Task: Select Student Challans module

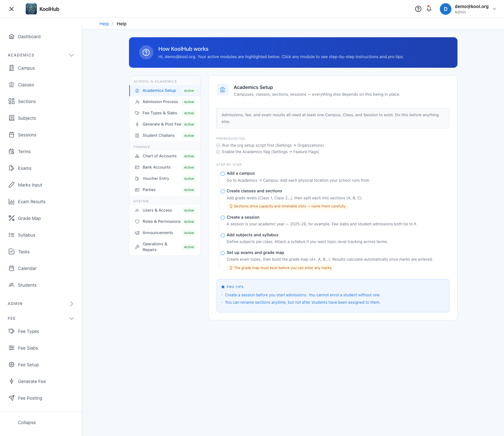Action: [x=165, y=135]
